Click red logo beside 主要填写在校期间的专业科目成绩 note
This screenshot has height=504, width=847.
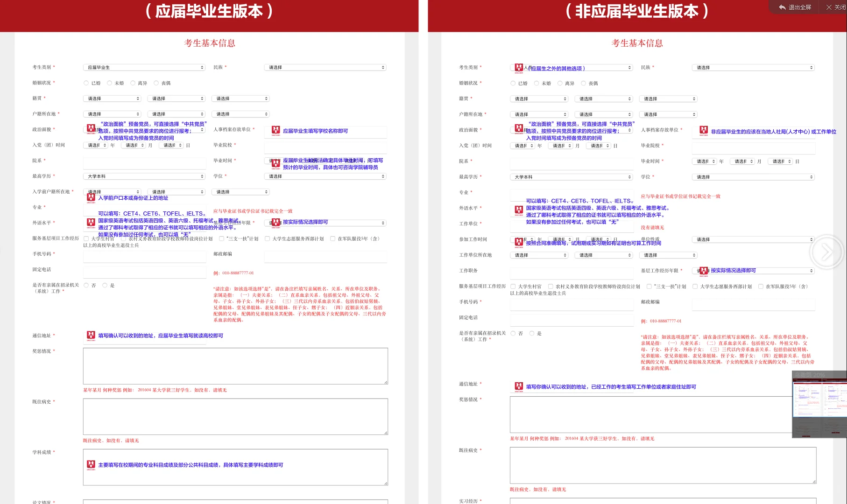pos(91,465)
